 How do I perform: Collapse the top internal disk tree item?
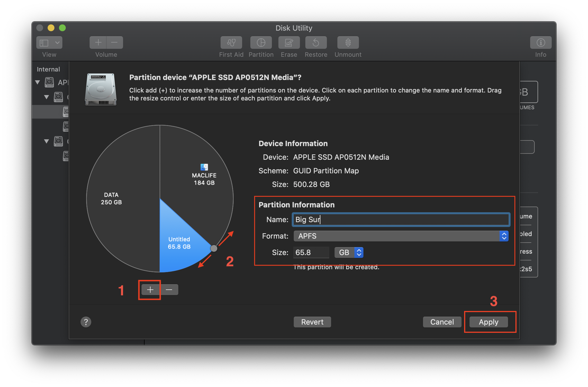[37, 83]
